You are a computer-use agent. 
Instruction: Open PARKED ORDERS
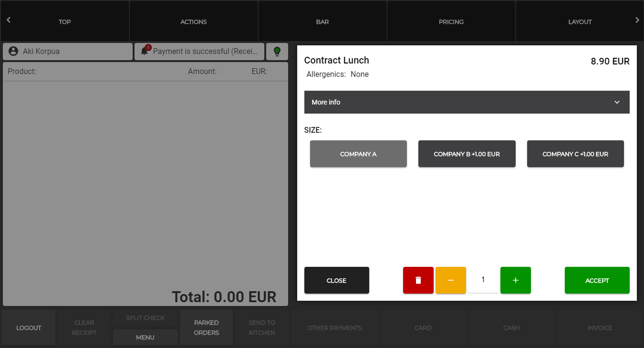206,327
